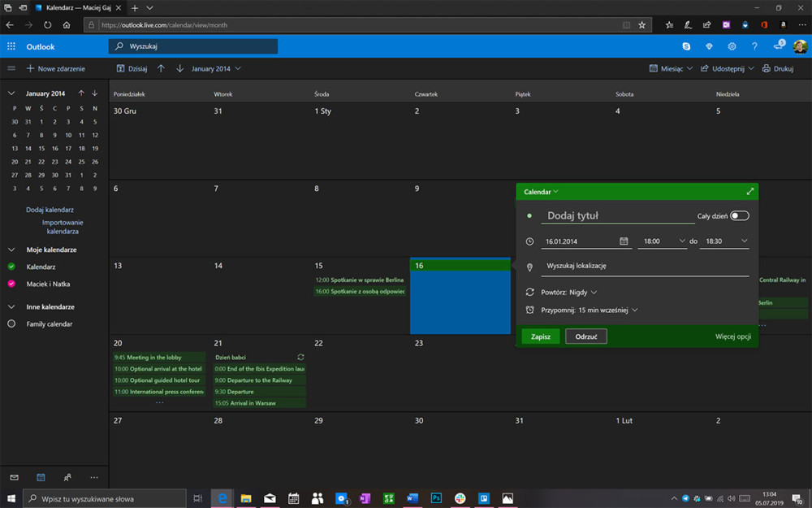Toggle the Cały dzień all-day switch
This screenshot has height=508, width=812.
pos(739,215)
